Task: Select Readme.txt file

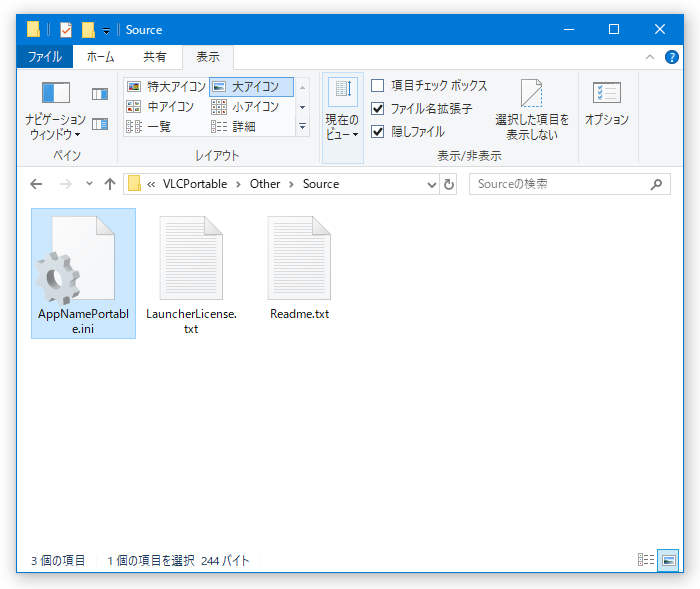Action: (300, 268)
